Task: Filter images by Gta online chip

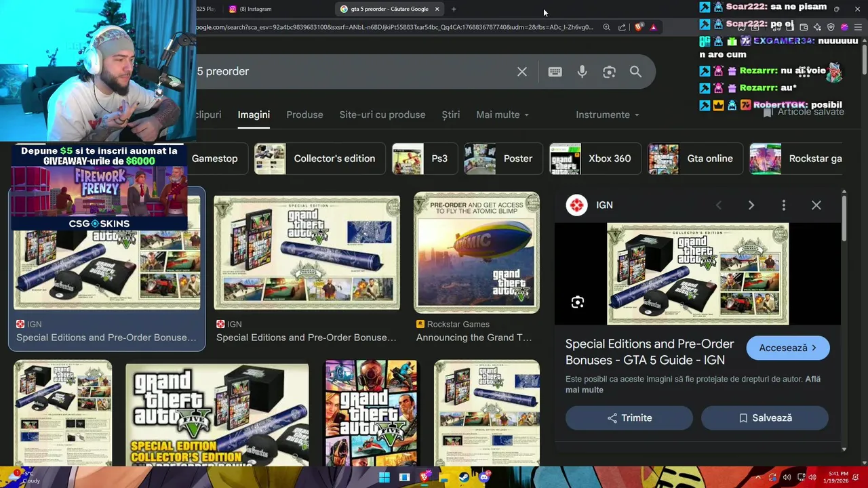Action: (695, 159)
